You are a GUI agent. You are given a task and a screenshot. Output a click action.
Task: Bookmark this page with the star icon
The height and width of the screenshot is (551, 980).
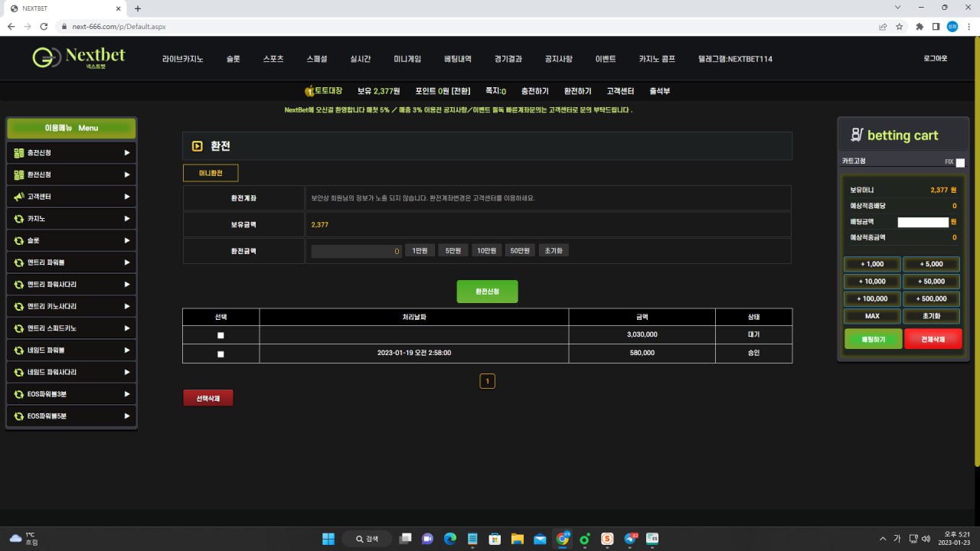click(900, 26)
